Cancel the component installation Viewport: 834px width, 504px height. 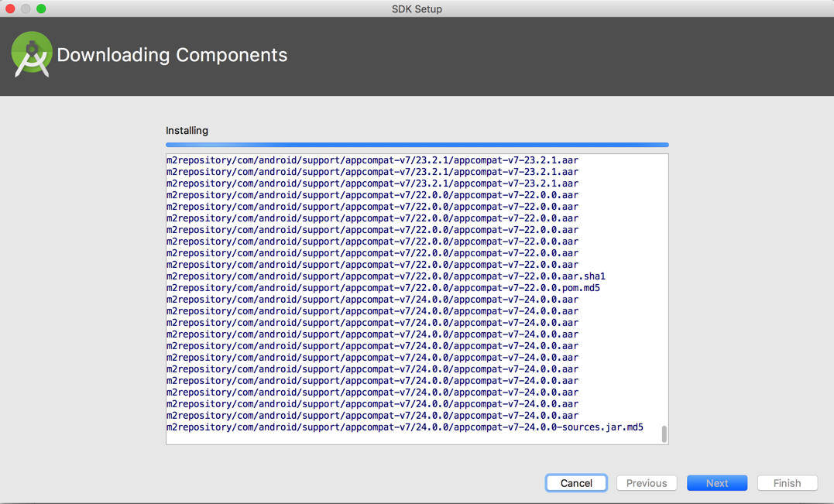[x=576, y=483]
